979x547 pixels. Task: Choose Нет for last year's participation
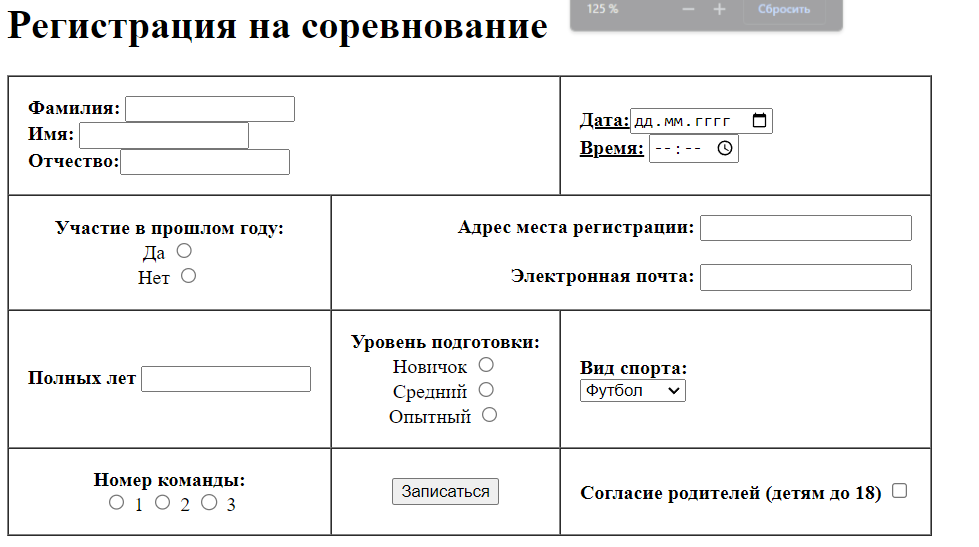tap(188, 276)
